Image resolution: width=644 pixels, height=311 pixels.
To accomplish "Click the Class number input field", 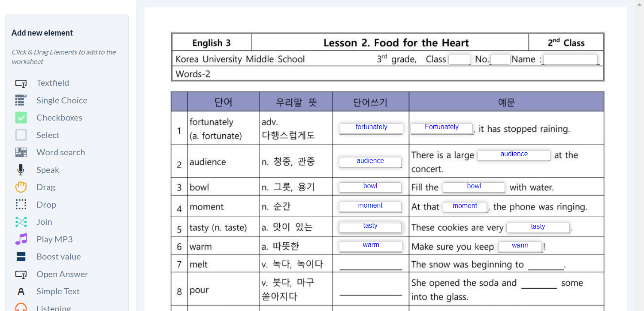I will tap(459, 60).
